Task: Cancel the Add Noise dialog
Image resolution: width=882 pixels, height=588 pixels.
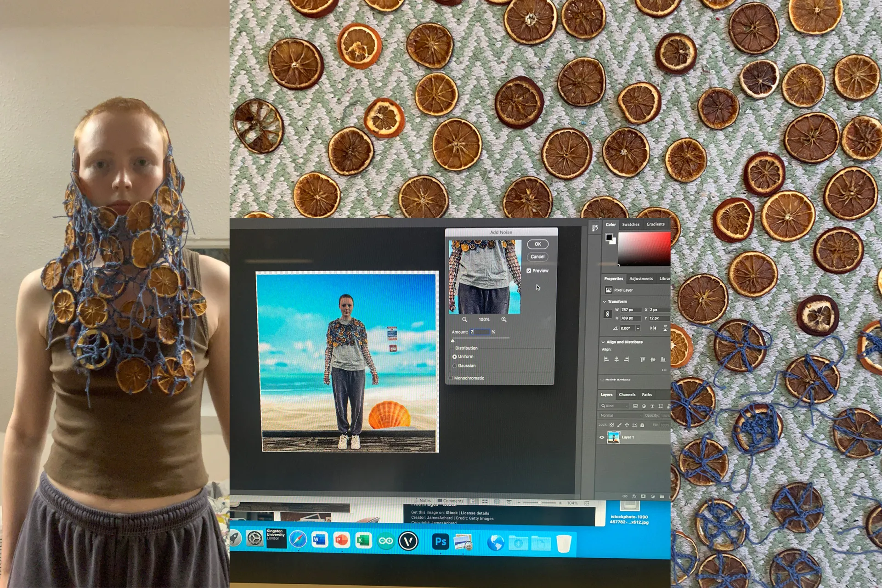Action: [537, 257]
